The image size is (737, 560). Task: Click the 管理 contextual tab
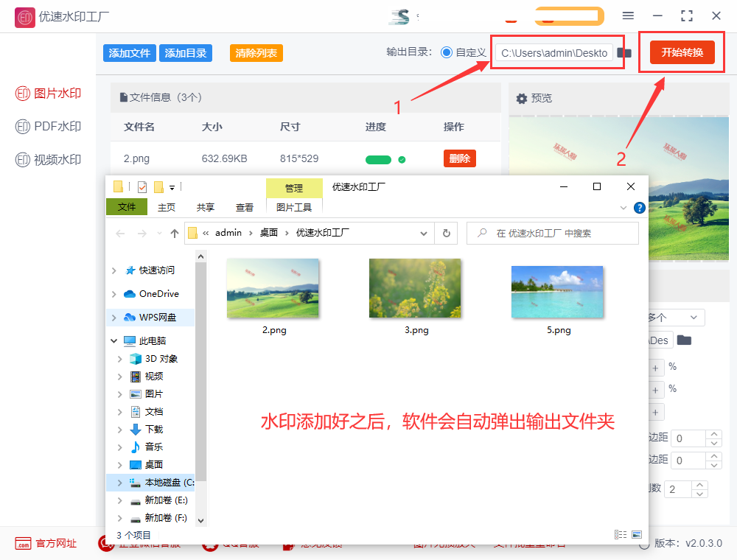point(294,188)
